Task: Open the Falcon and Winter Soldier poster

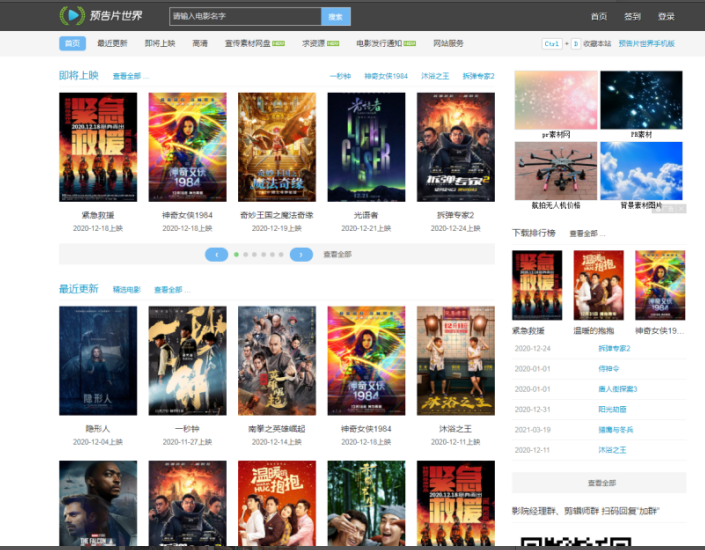Action: [98, 503]
